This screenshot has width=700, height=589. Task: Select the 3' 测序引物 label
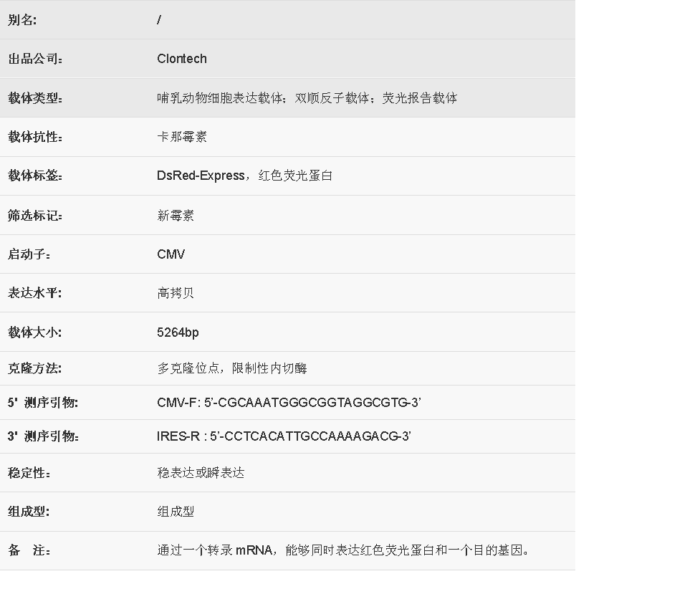[43, 436]
